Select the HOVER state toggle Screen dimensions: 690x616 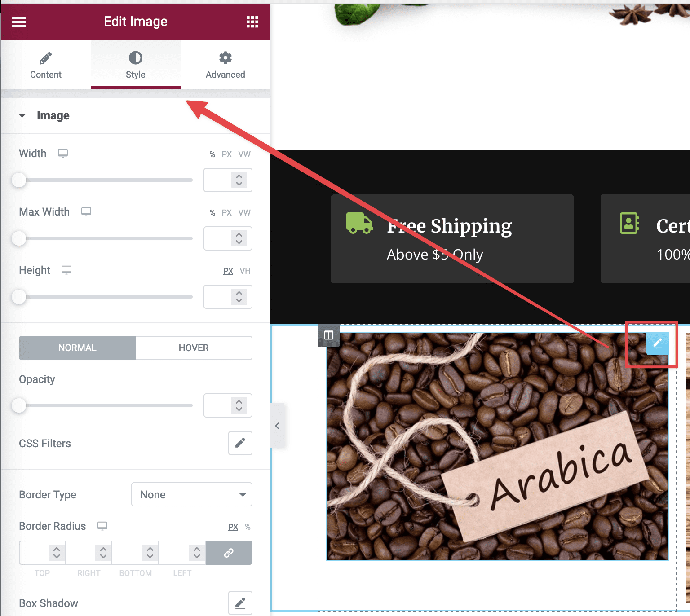pyautogui.click(x=194, y=348)
